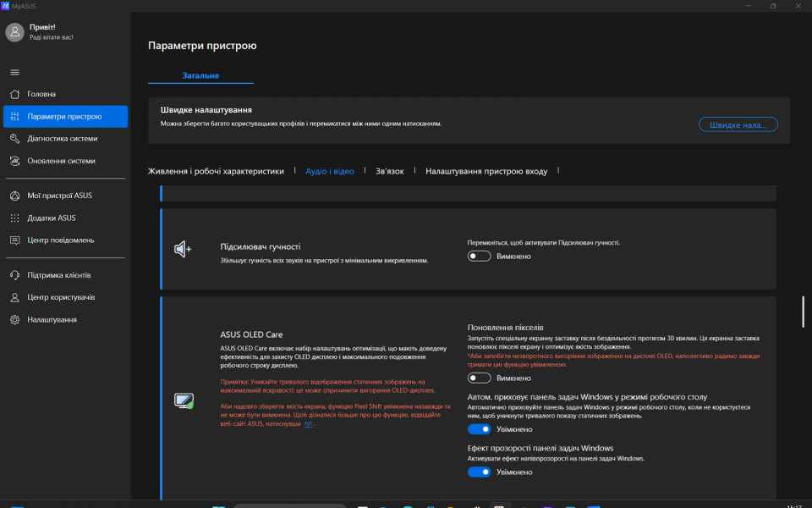This screenshot has width=812, height=508.
Task: Open Оновлення системи update icon
Action: point(14,161)
